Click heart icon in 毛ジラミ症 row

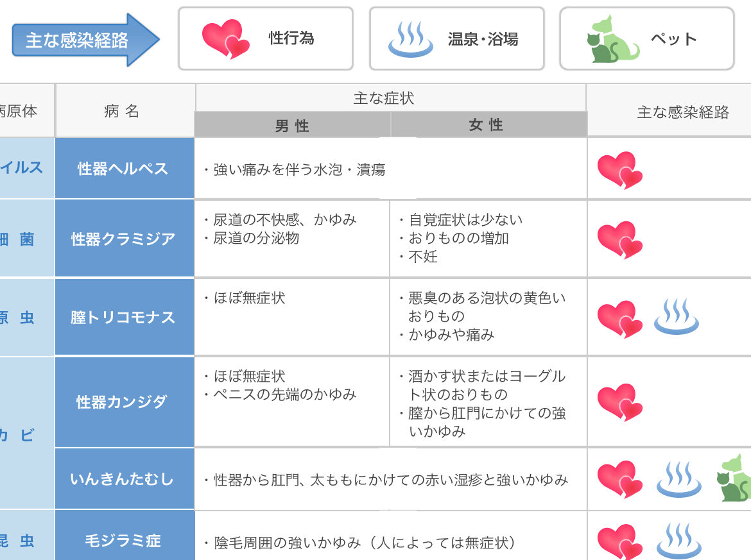[620, 542]
